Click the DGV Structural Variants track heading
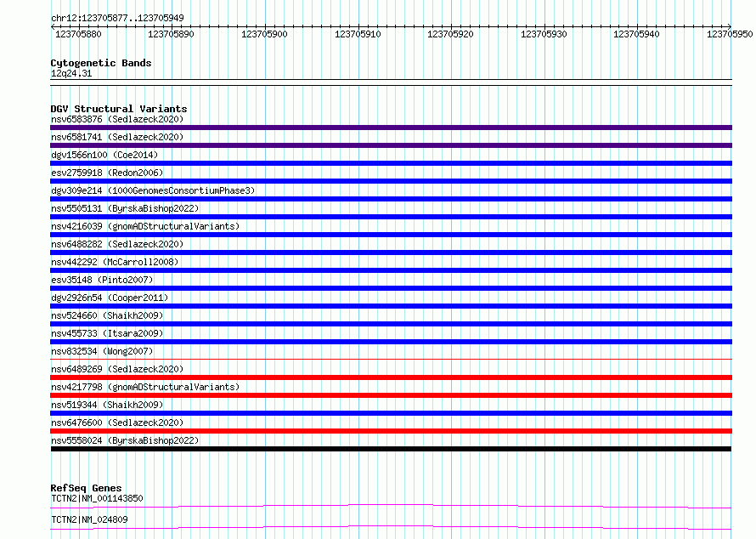 pyautogui.click(x=119, y=109)
